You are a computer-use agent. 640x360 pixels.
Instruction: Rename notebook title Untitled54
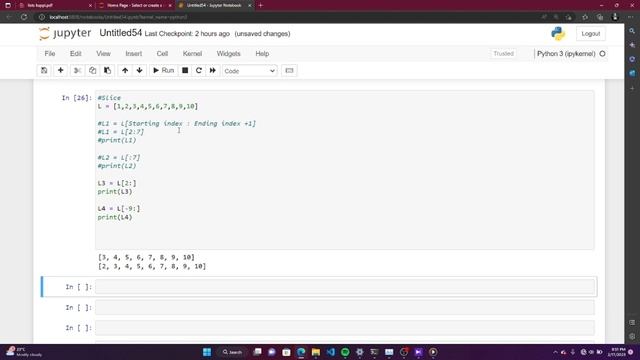(120, 33)
